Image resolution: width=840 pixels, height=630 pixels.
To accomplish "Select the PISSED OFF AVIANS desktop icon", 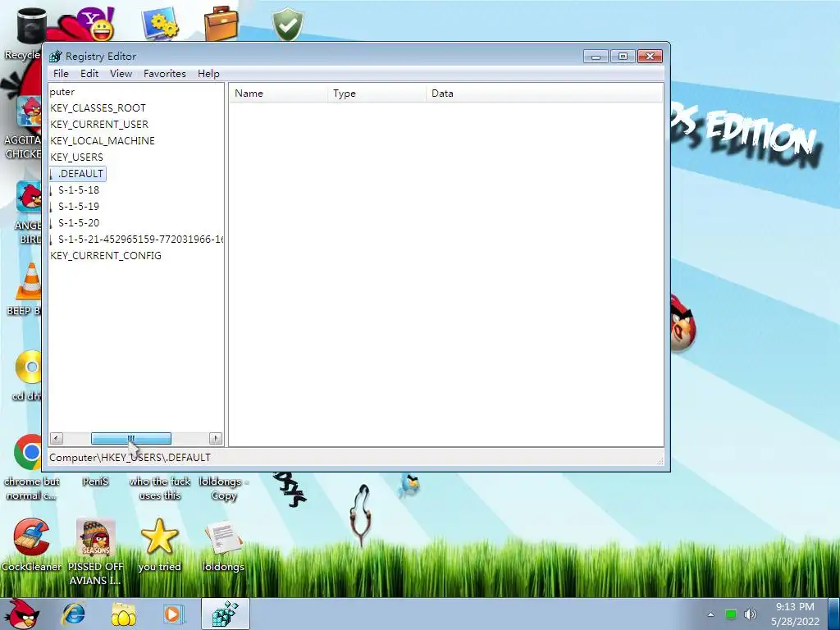I will [x=96, y=552].
